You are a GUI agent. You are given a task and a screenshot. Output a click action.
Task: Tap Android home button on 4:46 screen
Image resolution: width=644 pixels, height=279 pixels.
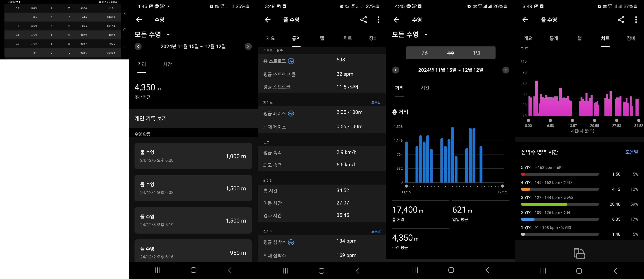point(193,270)
